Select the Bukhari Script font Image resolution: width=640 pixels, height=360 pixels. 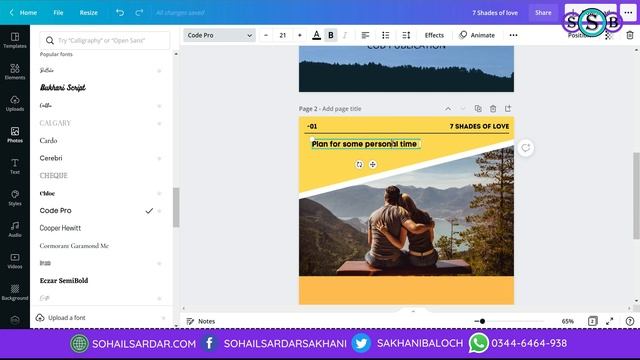tap(63, 87)
